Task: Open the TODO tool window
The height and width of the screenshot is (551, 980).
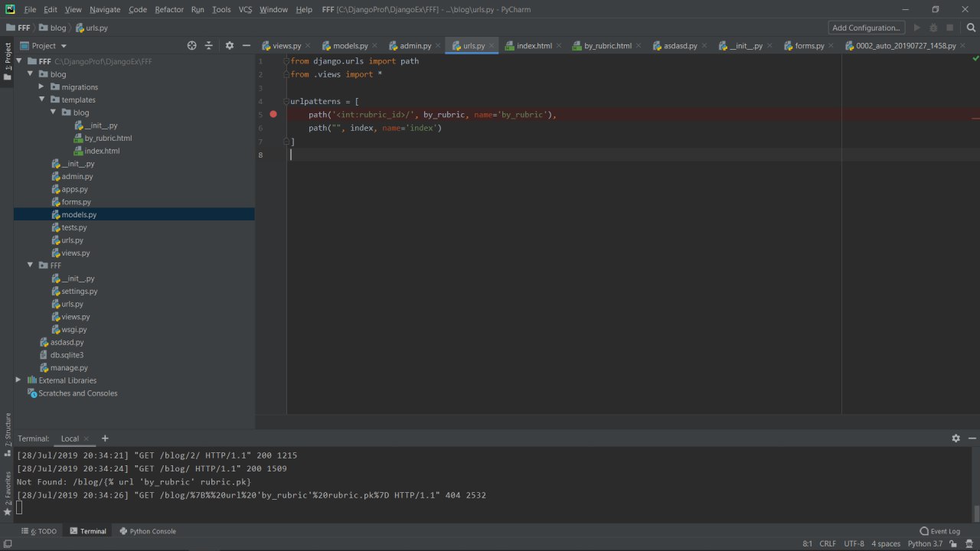Action: point(39,531)
